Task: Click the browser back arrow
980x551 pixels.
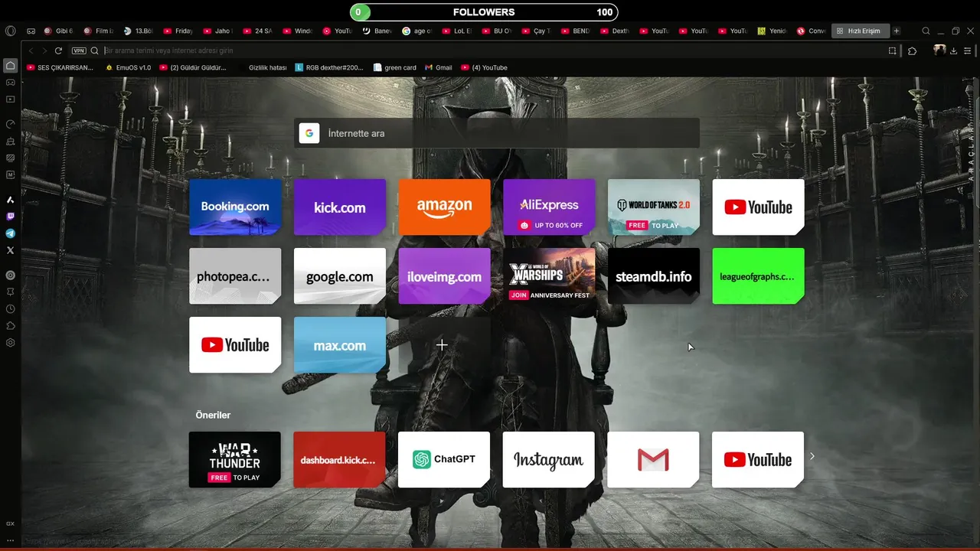Action: 31,51
